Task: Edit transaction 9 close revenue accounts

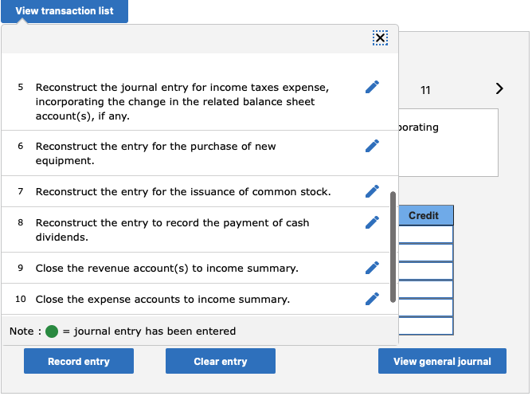Action: coord(372,268)
